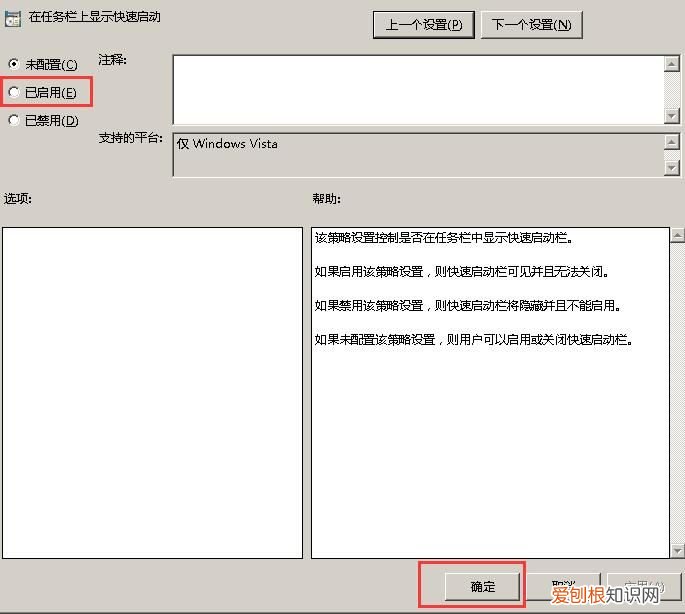Click the help pane scroll down arrow
Screen dimensions: 685x614
678,551
